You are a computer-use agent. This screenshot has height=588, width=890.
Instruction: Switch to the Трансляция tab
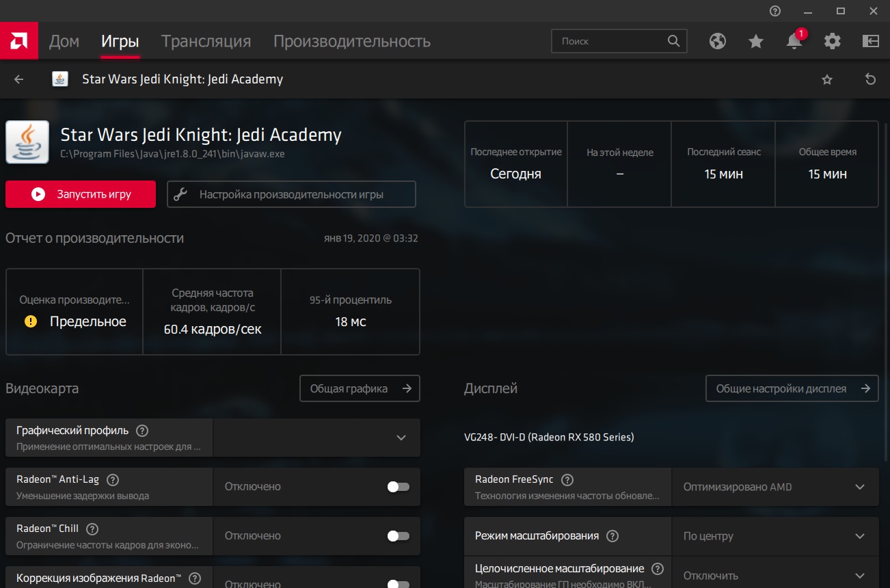coord(206,41)
